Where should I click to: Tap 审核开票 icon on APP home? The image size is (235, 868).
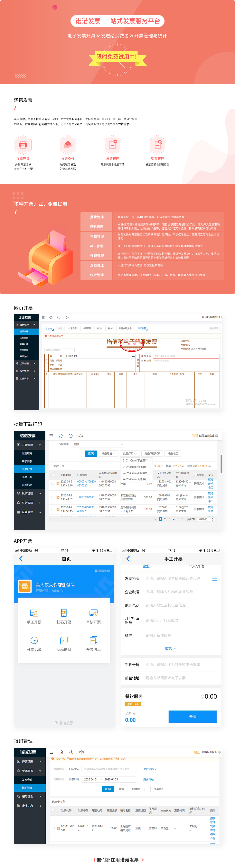[93, 613]
